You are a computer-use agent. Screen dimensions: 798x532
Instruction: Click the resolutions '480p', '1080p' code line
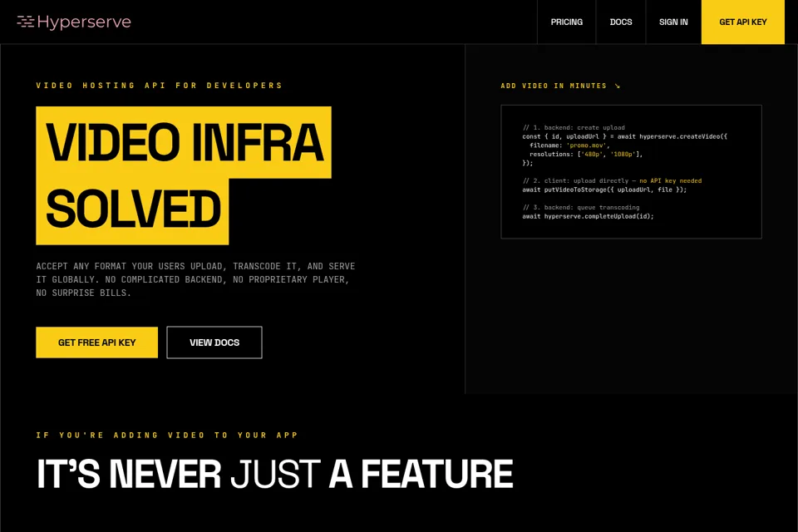point(586,155)
